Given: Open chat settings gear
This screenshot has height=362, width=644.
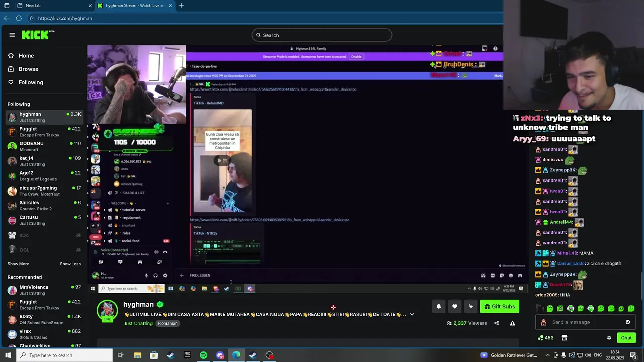Looking at the screenshot, I should click(609, 338).
